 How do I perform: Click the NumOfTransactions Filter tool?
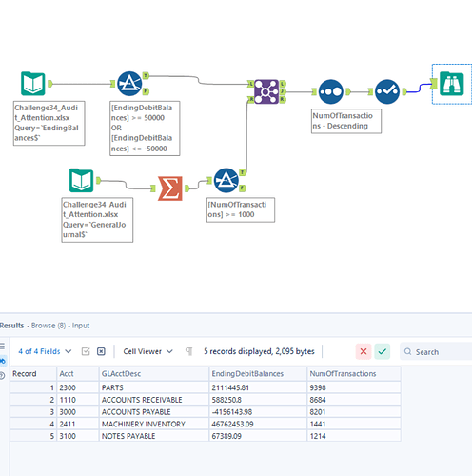point(226,181)
